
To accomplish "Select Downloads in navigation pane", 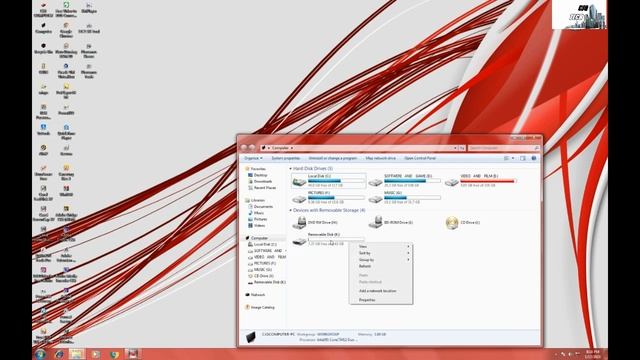I will [263, 181].
